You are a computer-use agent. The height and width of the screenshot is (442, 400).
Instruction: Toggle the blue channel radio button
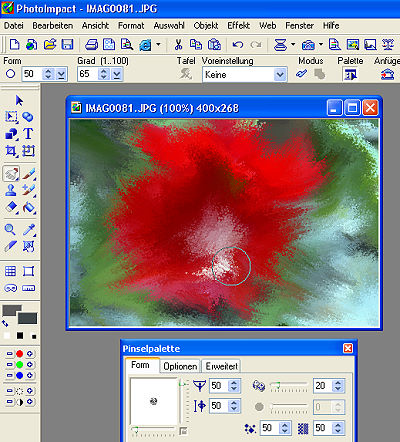click(x=20, y=375)
